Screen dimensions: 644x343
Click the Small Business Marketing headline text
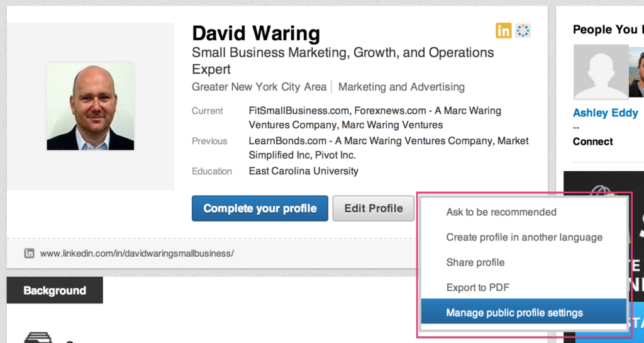coord(343,61)
